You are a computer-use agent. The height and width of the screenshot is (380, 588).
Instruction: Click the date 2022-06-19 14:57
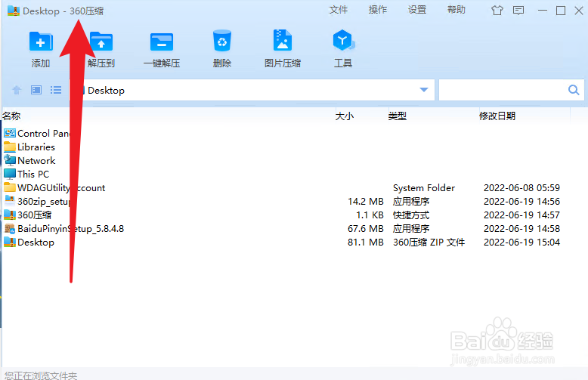[521, 215]
